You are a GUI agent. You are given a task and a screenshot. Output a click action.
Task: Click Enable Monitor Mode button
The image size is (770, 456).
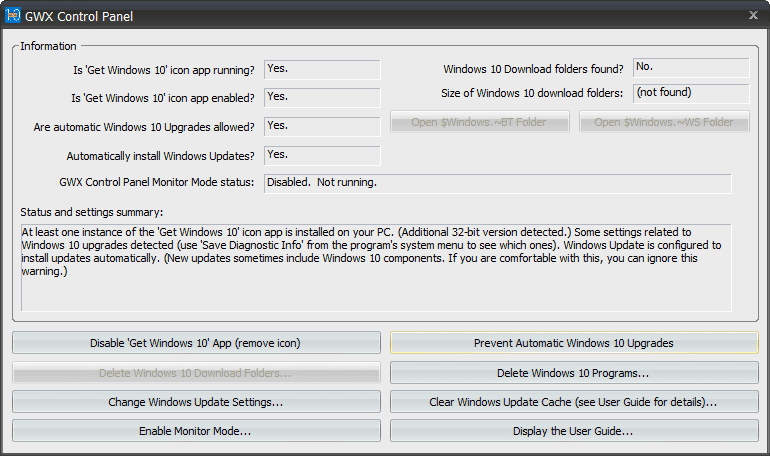(x=196, y=431)
